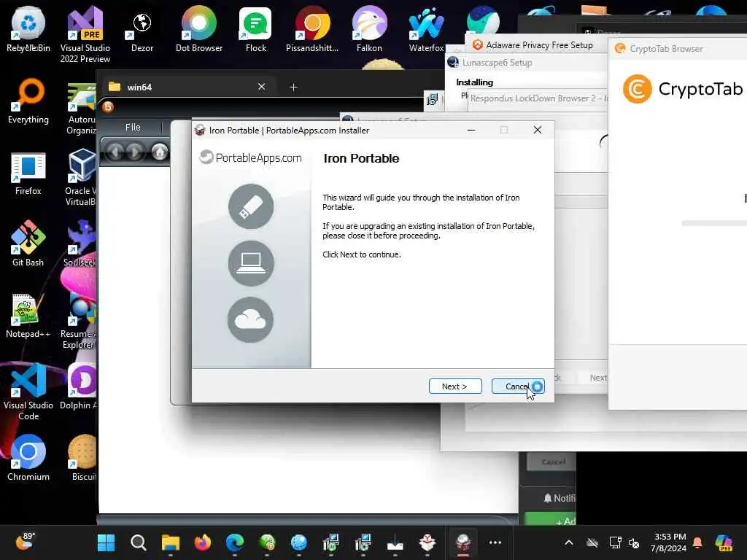
Task: Open the File menu in background window
Action: pos(133,127)
